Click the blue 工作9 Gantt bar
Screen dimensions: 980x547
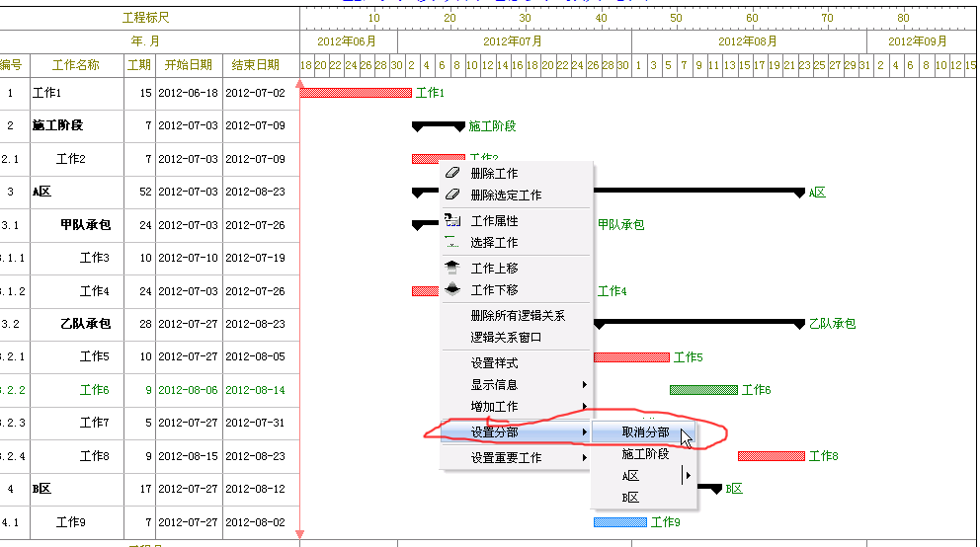tap(620, 522)
